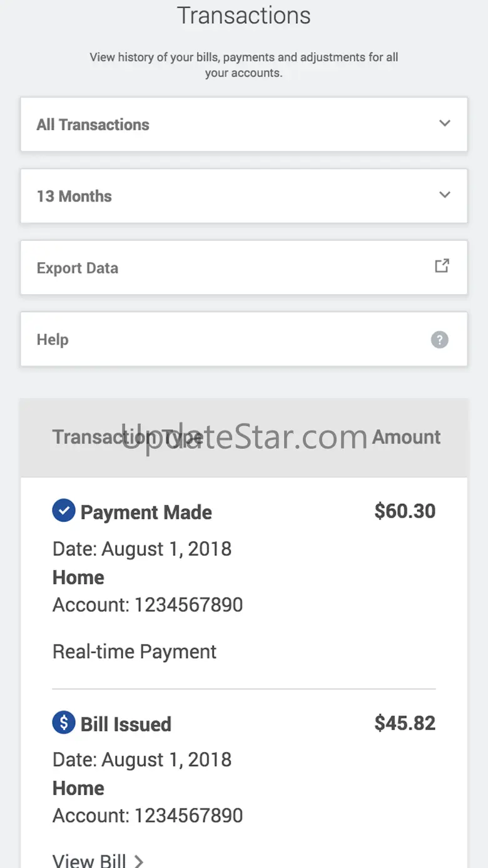Click the Bill Issued dollar icon
Screen dimensions: 488x868
click(63, 722)
